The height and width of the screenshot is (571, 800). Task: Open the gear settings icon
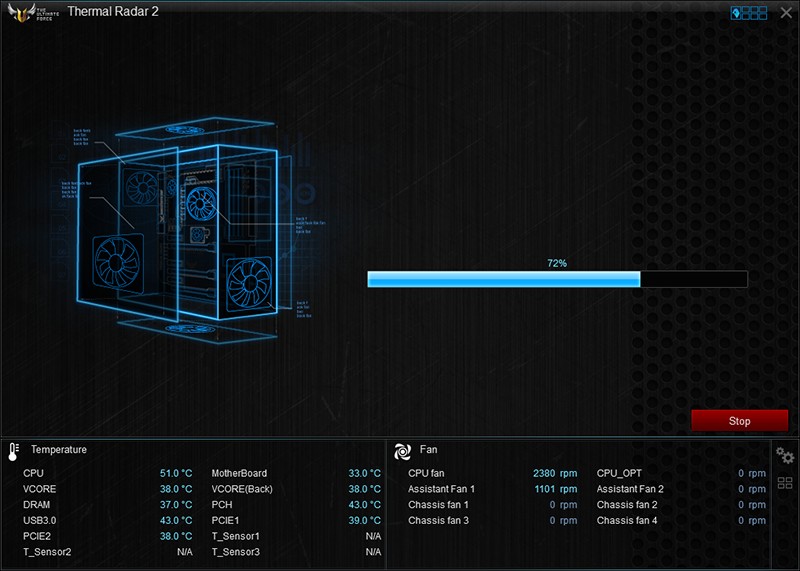pyautogui.click(x=785, y=455)
